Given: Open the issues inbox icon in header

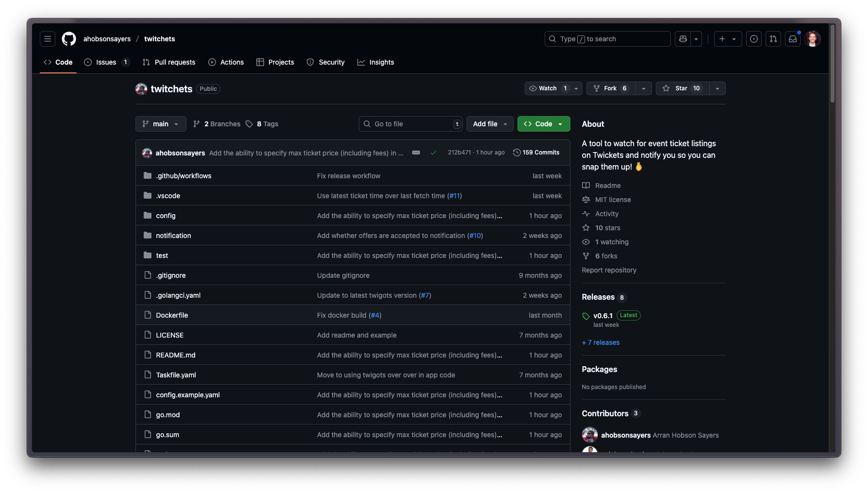Looking at the screenshot, I should 754,39.
